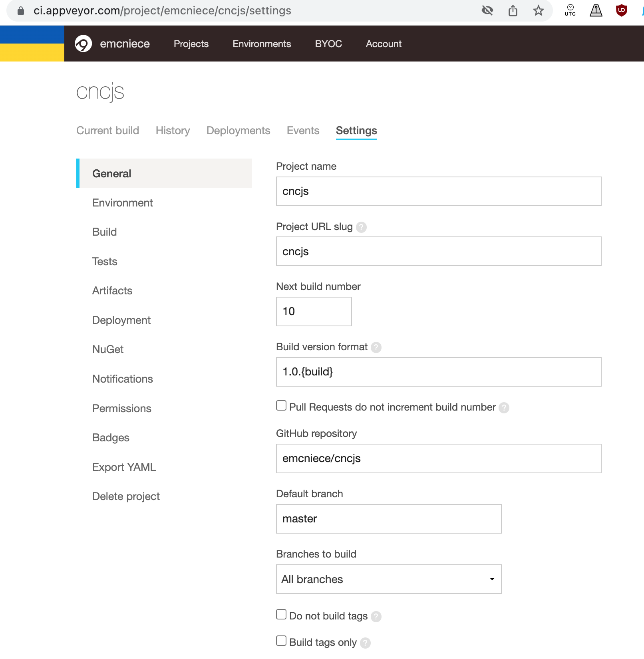This screenshot has width=644, height=659.
Task: Open the Project URL slug help tooltip
Action: coord(361,227)
